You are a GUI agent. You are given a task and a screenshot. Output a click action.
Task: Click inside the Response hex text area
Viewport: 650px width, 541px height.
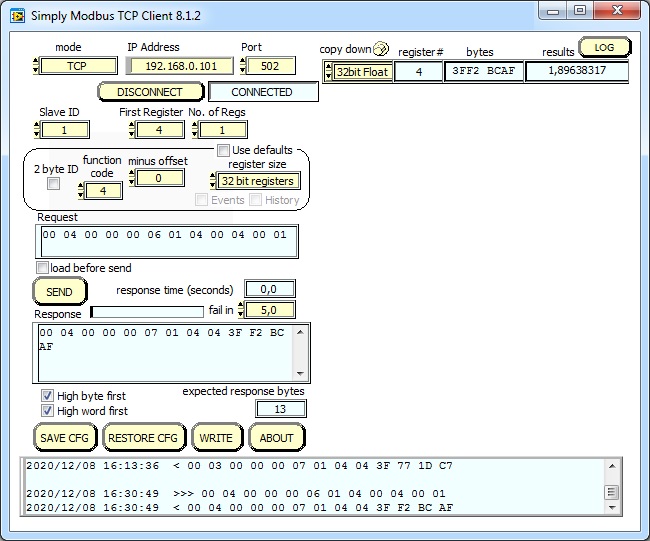(166, 353)
